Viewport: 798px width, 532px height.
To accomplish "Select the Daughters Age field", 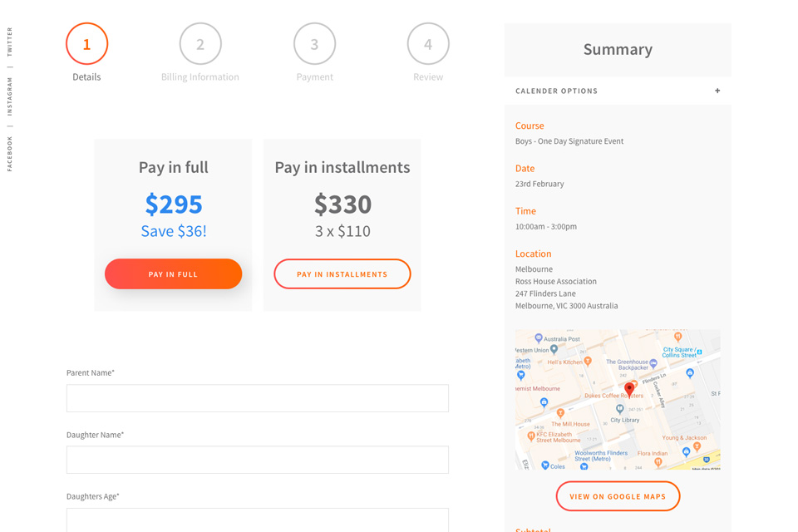I will pyautogui.click(x=258, y=520).
